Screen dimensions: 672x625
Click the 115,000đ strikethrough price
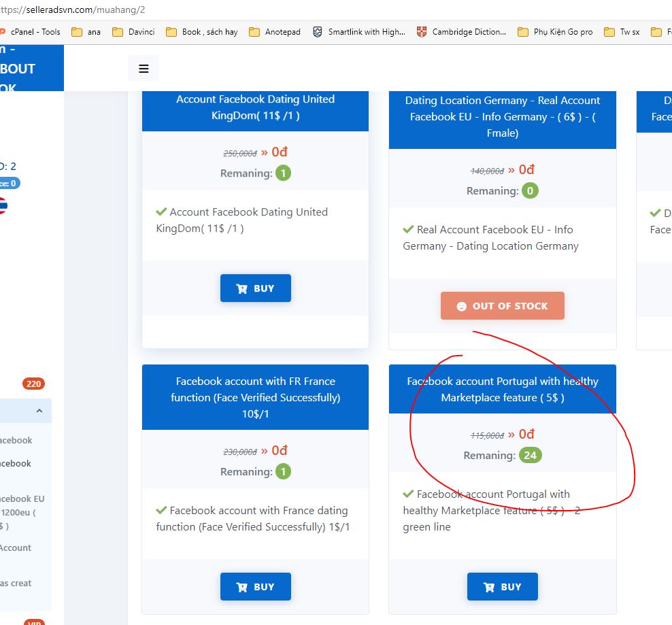487,435
